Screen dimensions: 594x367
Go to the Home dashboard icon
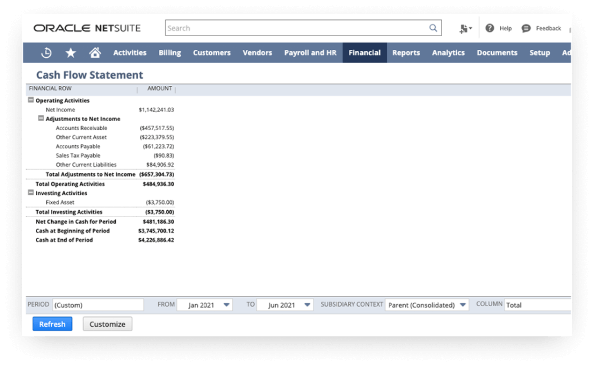(95, 53)
